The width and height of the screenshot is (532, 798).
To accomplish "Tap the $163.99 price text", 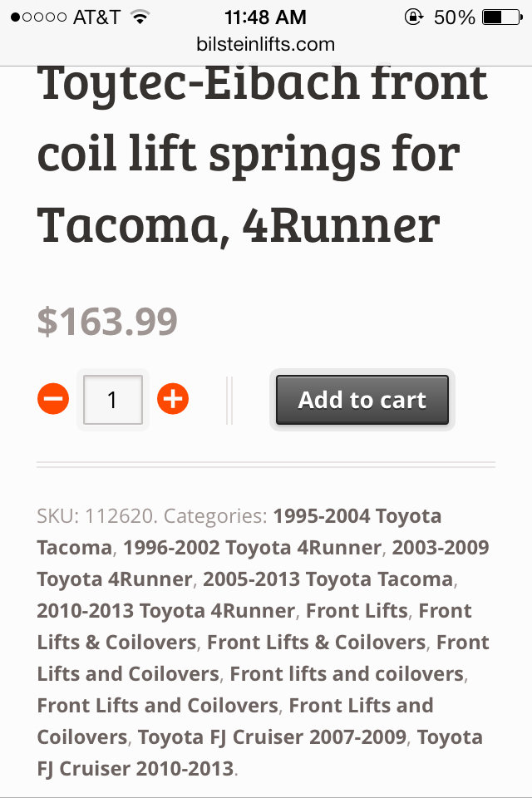I will (107, 321).
